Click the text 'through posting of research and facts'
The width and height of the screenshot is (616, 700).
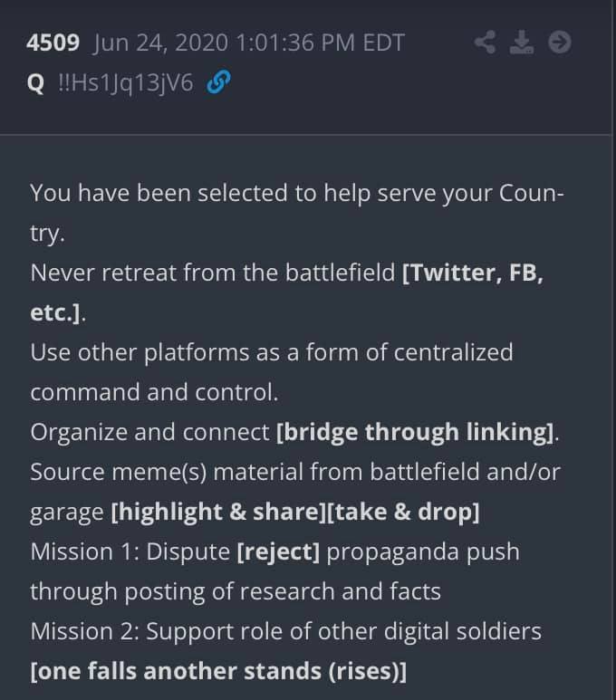pyautogui.click(x=236, y=591)
